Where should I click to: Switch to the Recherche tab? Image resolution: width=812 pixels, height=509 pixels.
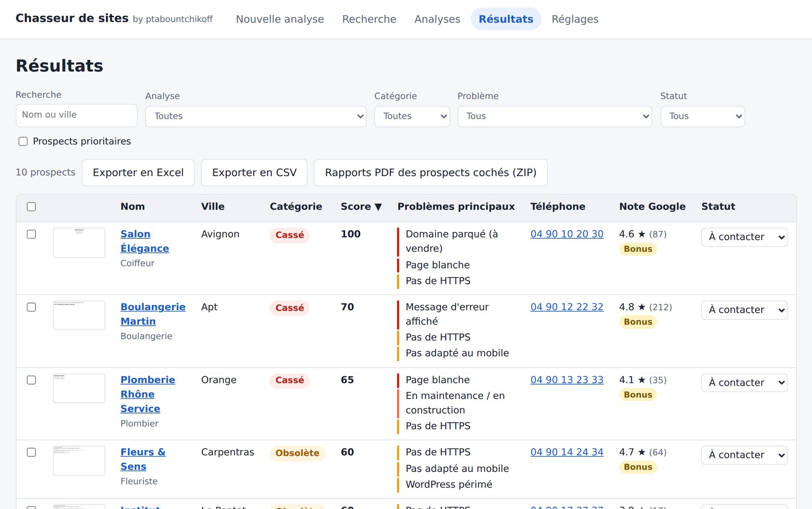[x=369, y=19]
